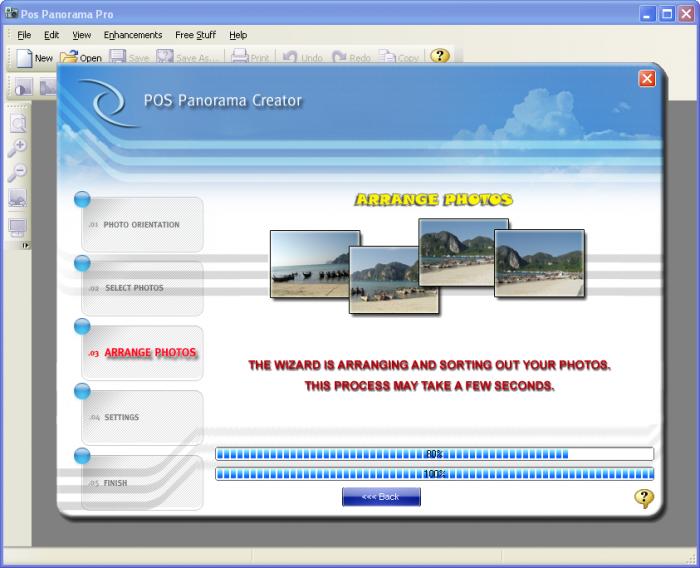Click the Print toolbar icon
Viewport: 700px width, 568px height.
tap(240, 57)
